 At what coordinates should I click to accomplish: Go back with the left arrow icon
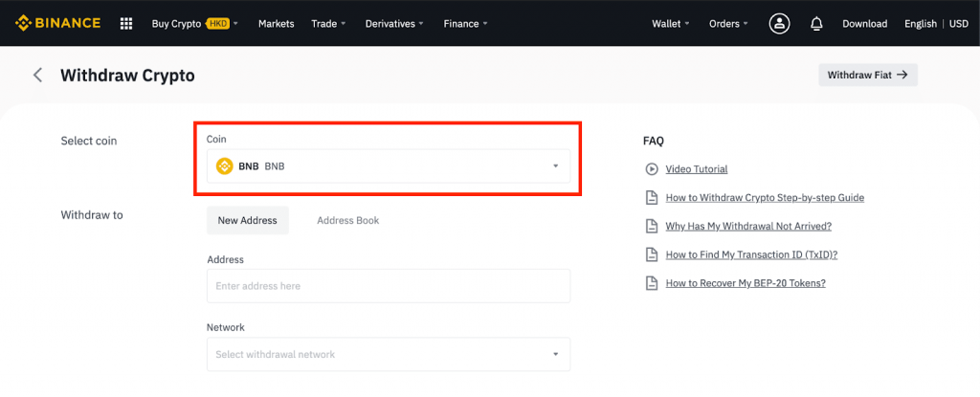pyautogui.click(x=38, y=76)
